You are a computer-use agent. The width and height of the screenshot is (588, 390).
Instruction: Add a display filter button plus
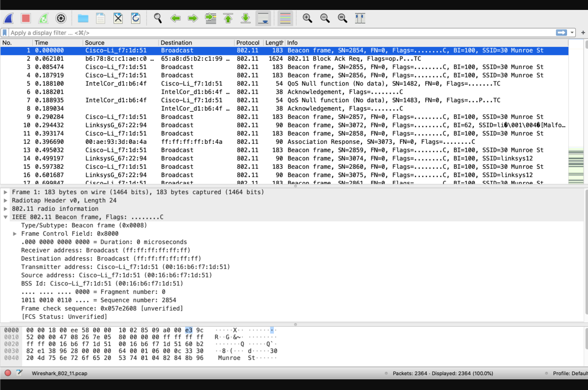(583, 33)
